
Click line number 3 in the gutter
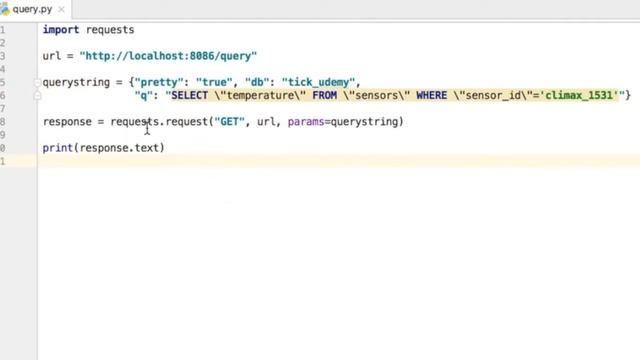click(2, 56)
